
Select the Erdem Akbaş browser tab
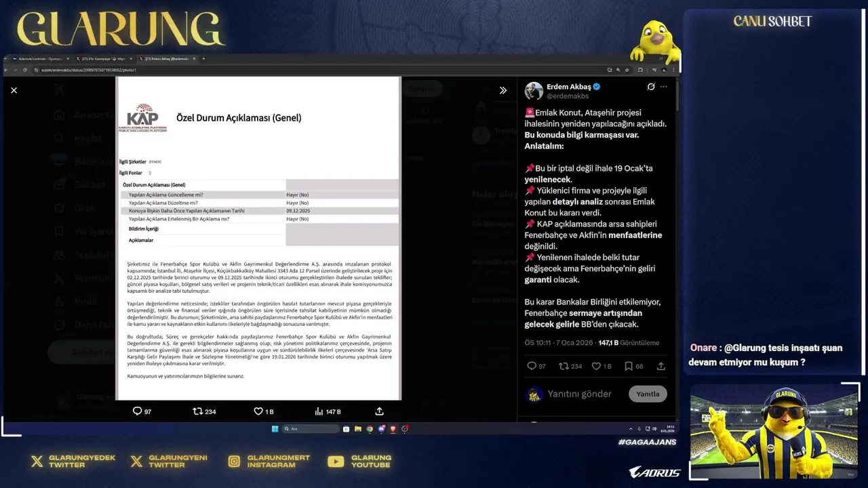click(167, 59)
